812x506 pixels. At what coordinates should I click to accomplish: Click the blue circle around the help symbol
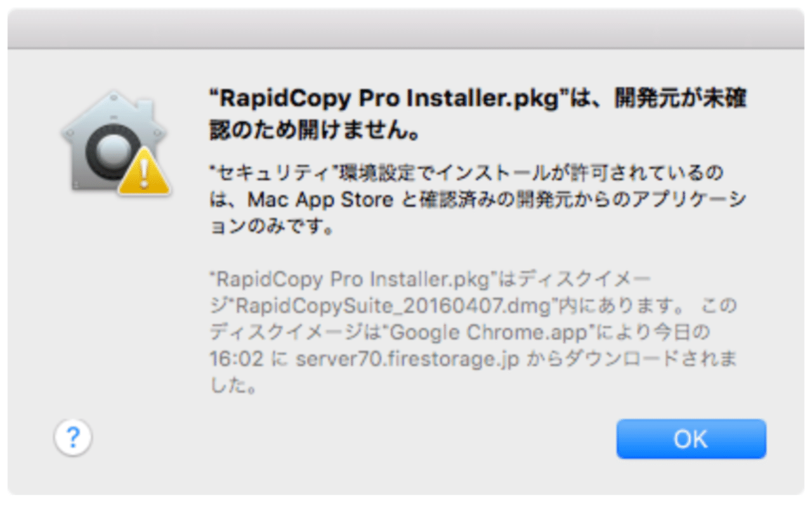[x=73, y=439]
